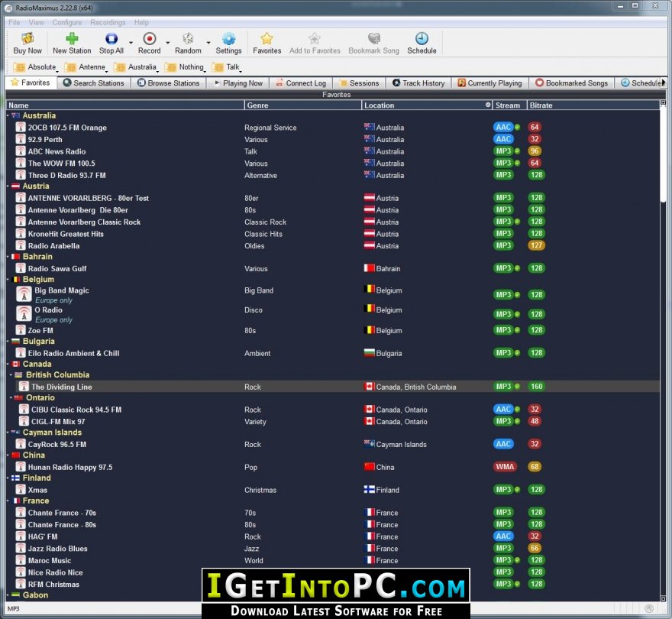Click the vertical scrollbar up button
Image resolution: width=672 pixels, height=619 pixels.
[663, 103]
